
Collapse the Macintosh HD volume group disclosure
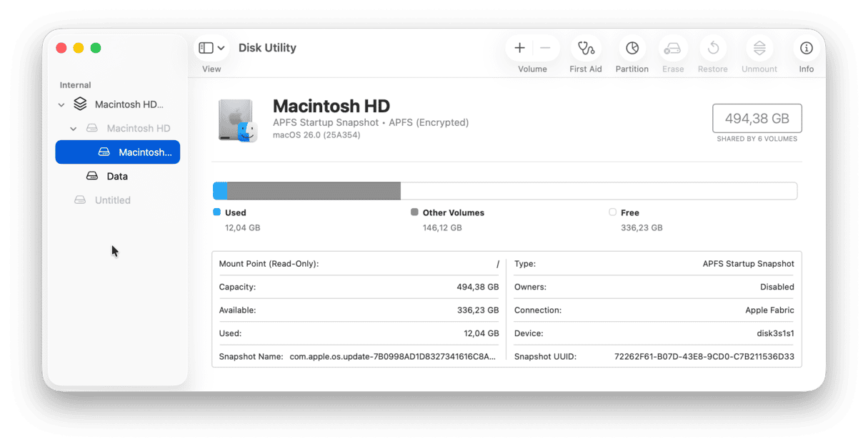click(x=72, y=128)
